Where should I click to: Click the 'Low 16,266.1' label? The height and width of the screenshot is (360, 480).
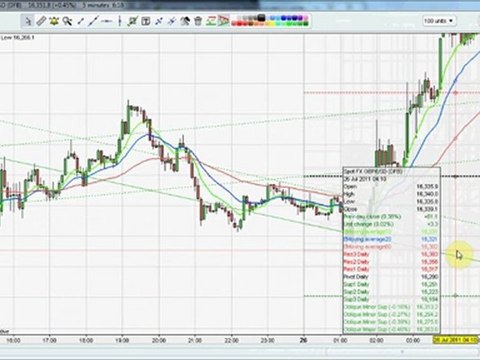17,38
